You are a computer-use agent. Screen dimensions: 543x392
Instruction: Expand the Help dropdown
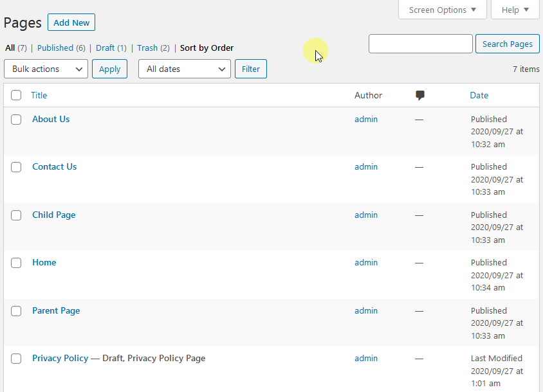click(514, 10)
